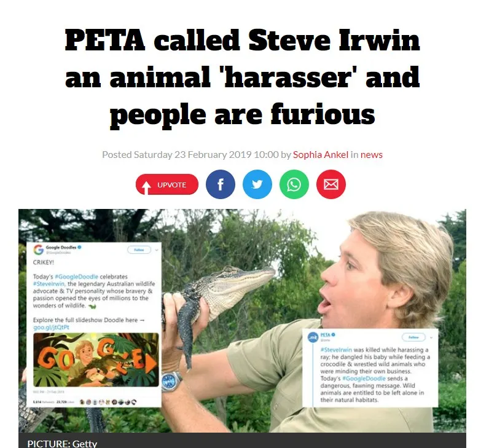This screenshot has height=448, width=489.
Task: Follow PETA in the embedded tweet
Action: click(x=413, y=337)
